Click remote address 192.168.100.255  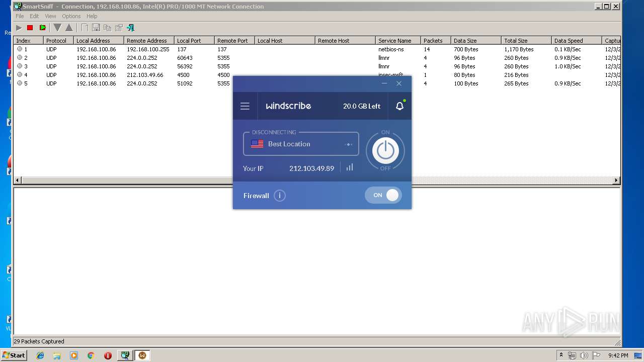point(148,49)
